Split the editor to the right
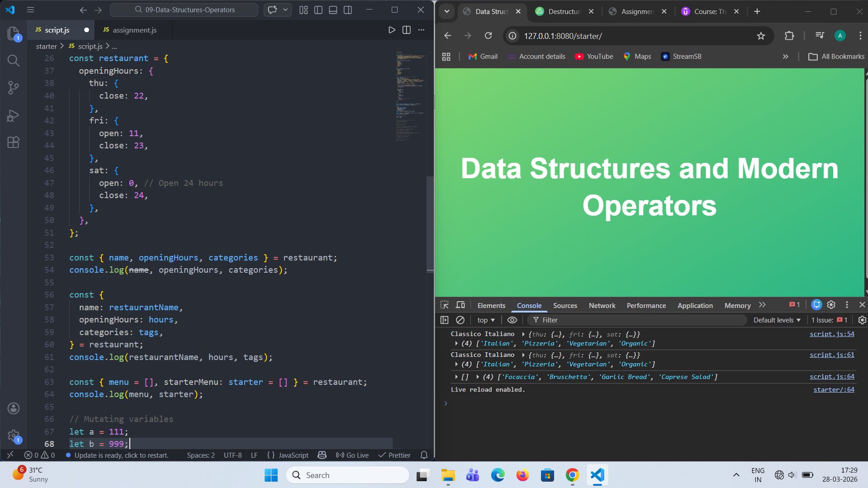The height and width of the screenshot is (488, 868). pos(407,30)
